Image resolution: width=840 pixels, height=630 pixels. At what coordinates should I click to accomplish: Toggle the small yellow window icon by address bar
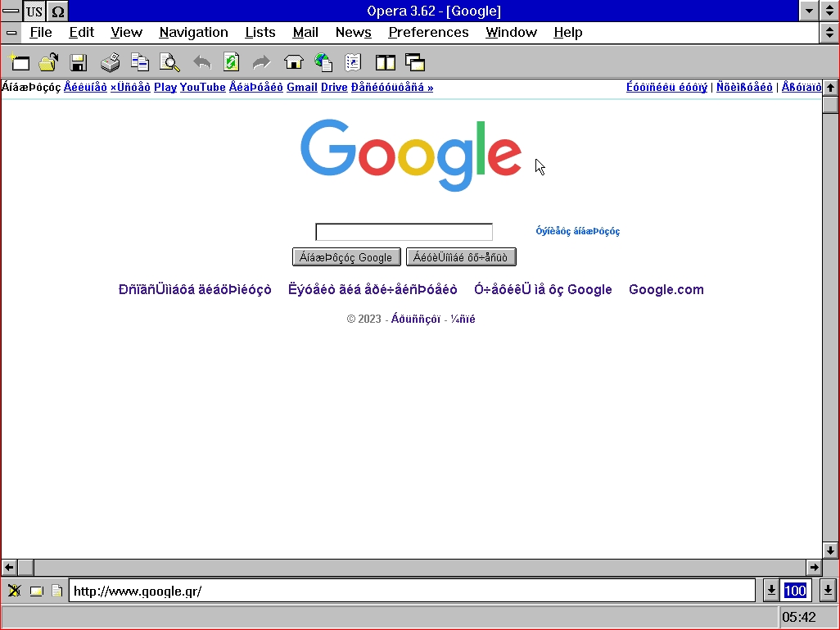pos(36,591)
